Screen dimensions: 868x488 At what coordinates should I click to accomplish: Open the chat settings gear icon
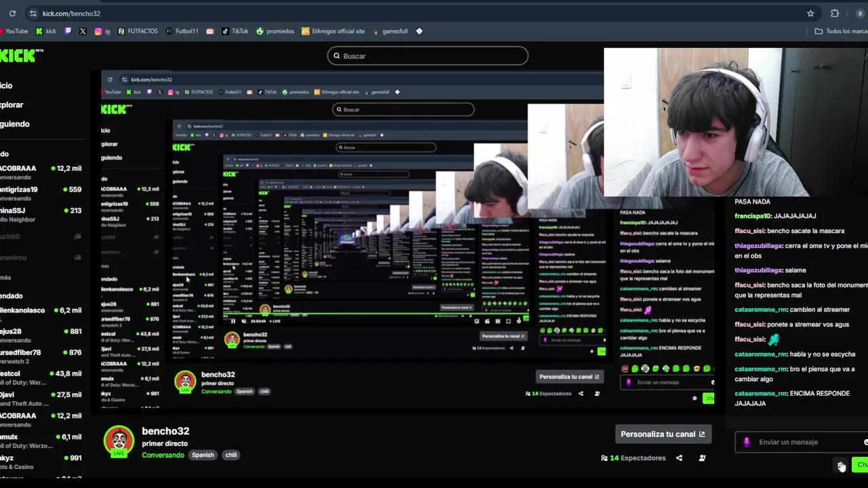click(841, 465)
